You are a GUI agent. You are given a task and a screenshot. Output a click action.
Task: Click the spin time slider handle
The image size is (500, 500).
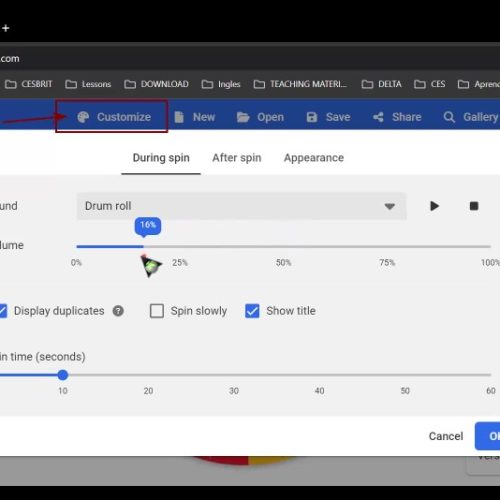pyautogui.click(x=63, y=375)
